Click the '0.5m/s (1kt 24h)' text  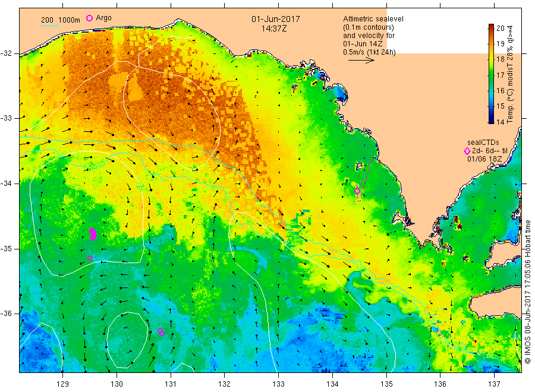coord(370,52)
